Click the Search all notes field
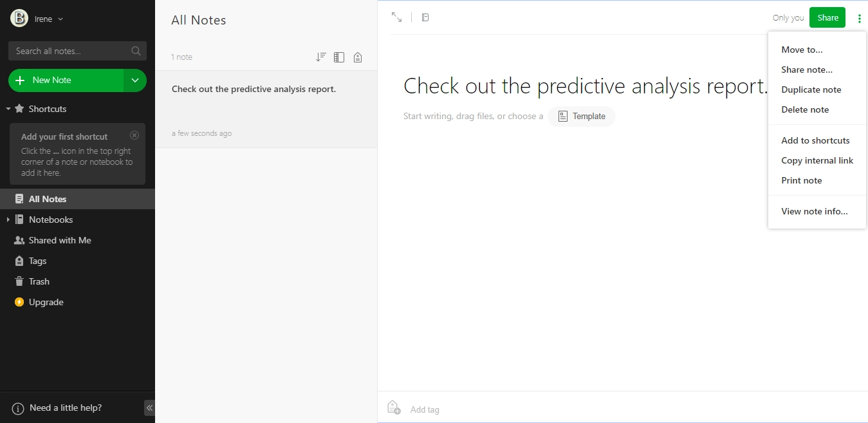868x423 pixels. point(71,51)
